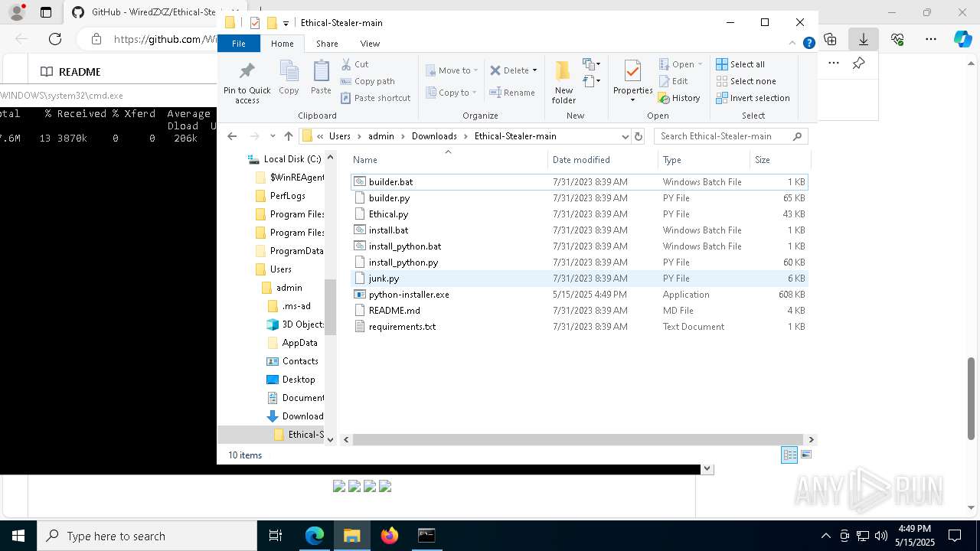Expand the Delete options arrow
The width and height of the screenshot is (980, 551).
[x=534, y=70]
